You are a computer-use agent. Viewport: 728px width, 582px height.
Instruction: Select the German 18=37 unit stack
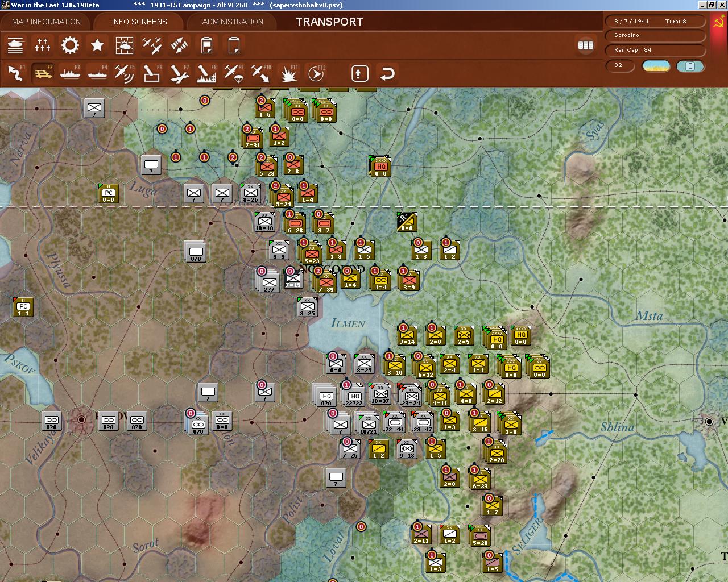[379, 395]
